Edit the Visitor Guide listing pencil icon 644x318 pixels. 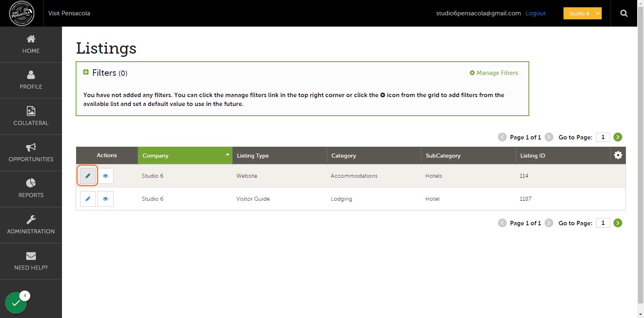click(x=88, y=199)
